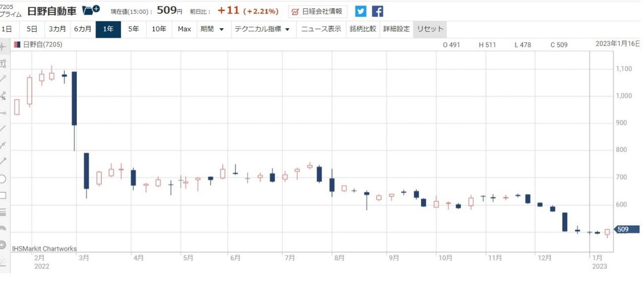Select the parallel lines drawing tool
The height and width of the screenshot is (281, 644).
pyautogui.click(x=3, y=212)
